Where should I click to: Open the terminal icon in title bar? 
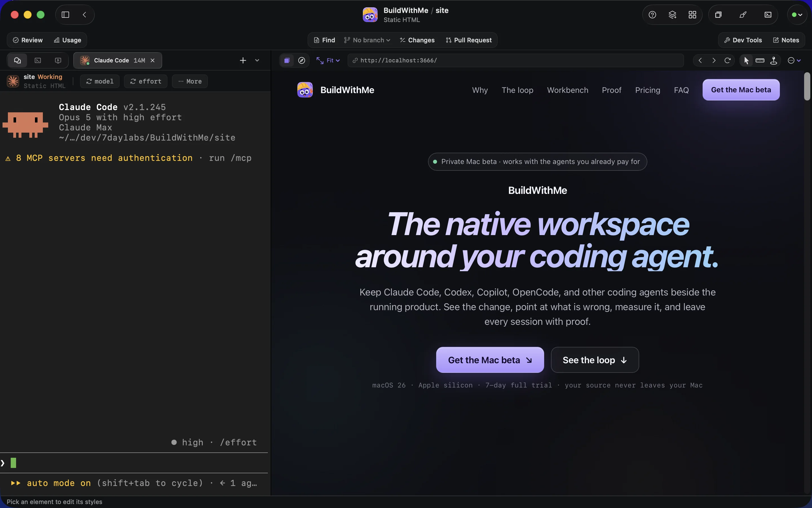point(768,14)
